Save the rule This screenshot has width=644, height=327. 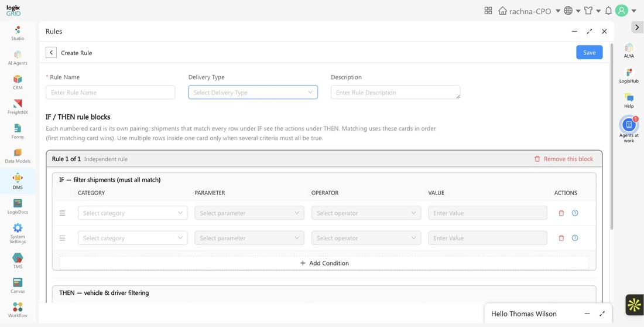(590, 52)
